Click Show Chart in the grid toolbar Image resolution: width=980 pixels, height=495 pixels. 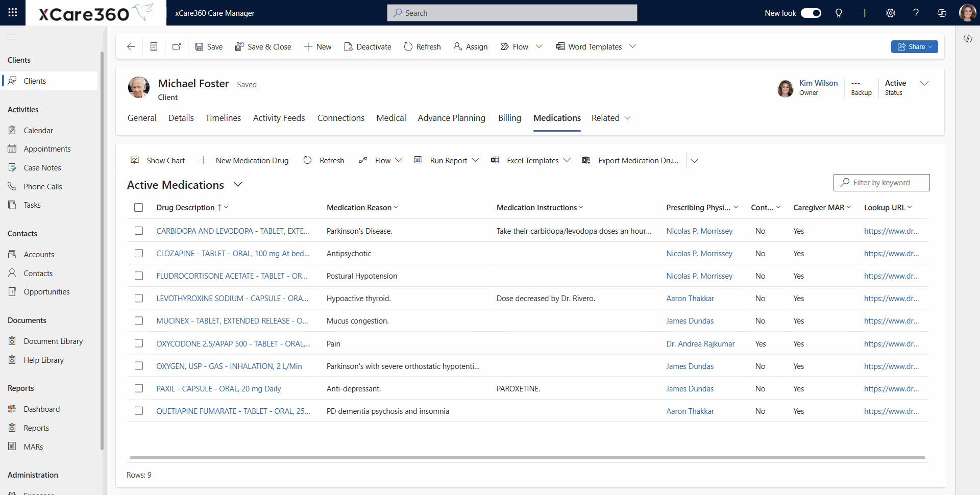click(158, 160)
